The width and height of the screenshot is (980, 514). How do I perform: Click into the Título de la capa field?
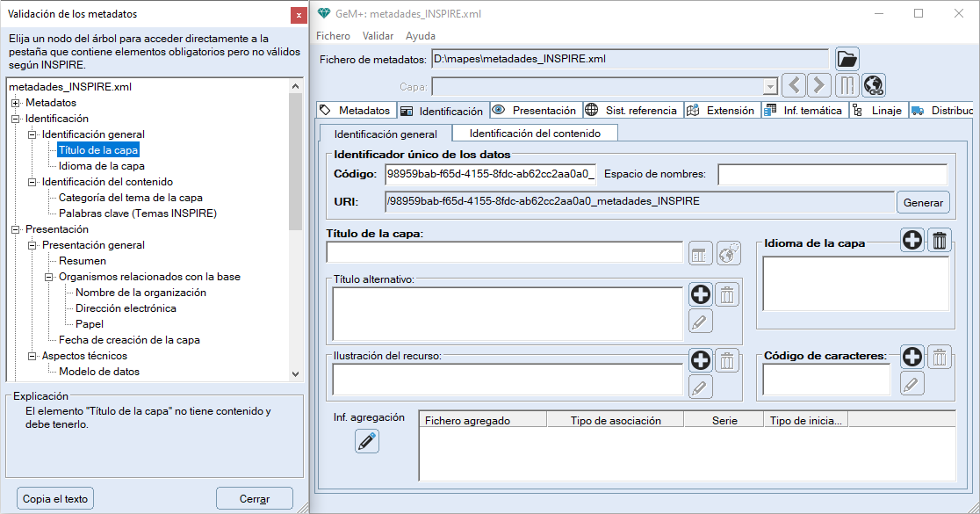[504, 253]
